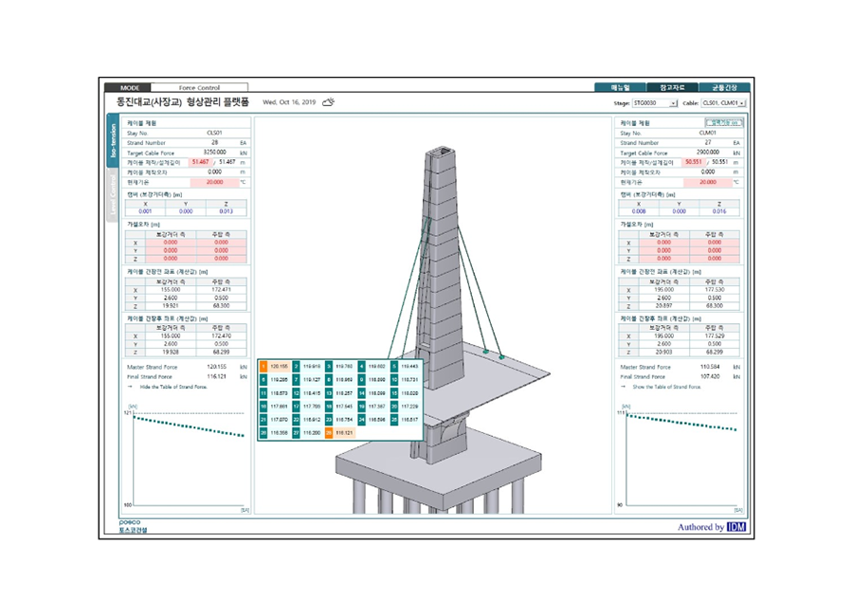Select orange strand number 28 in table
853x616 pixels.
click(329, 432)
